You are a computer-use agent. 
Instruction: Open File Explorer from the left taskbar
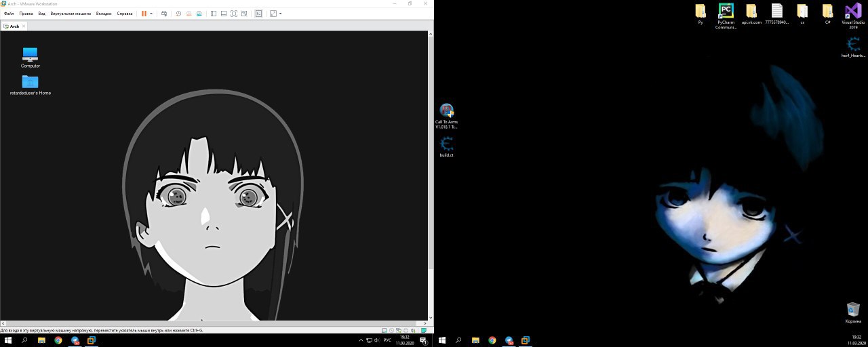(x=41, y=340)
